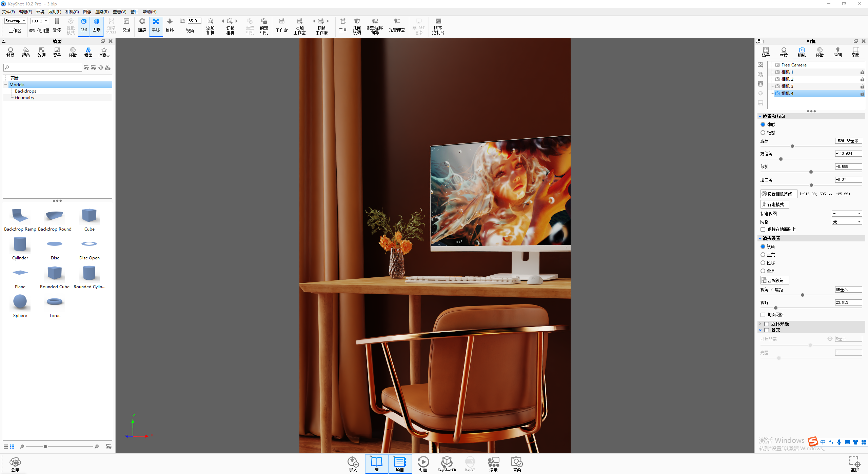Click the 导入 import icon
The image size is (868, 474).
click(353, 463)
